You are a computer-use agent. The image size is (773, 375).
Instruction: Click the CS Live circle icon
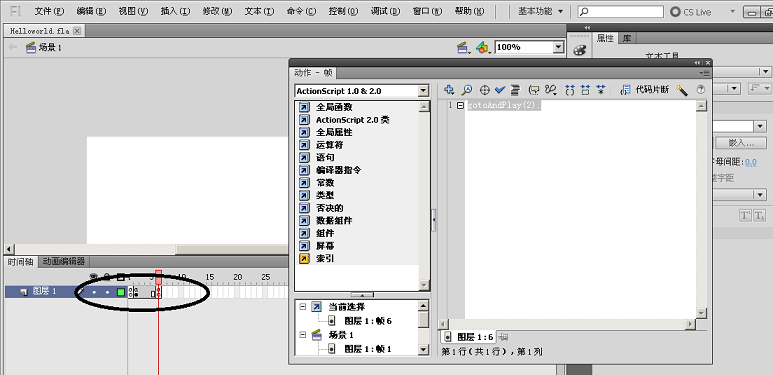[675, 12]
